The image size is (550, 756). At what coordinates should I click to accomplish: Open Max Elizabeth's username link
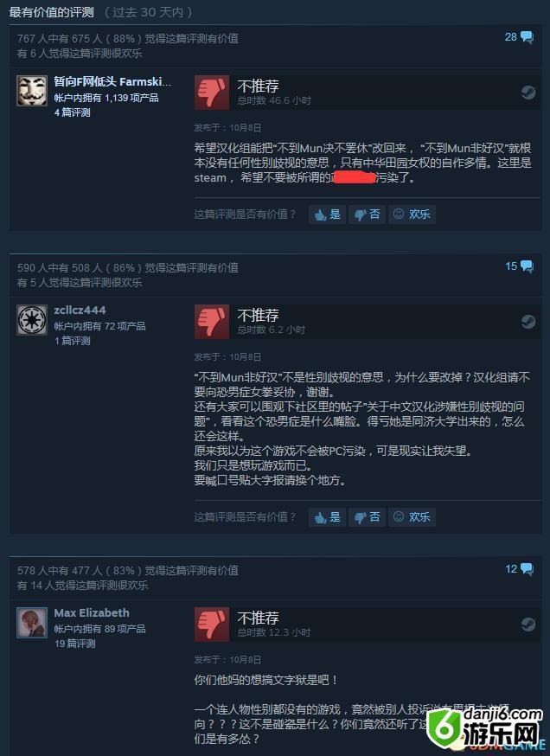(92, 612)
